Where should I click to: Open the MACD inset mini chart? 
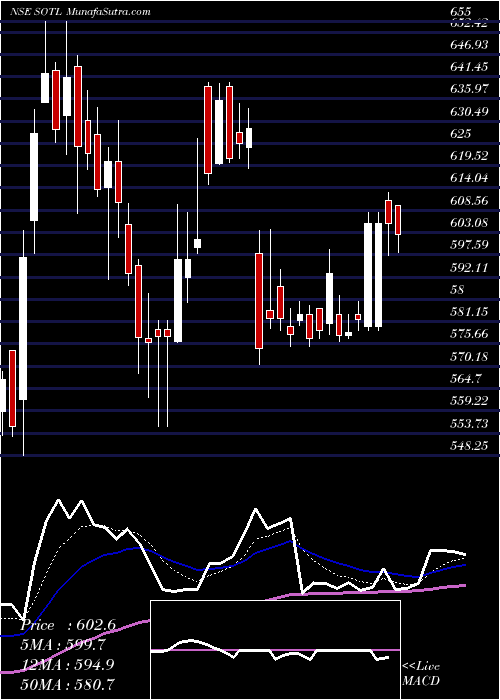tap(275, 650)
